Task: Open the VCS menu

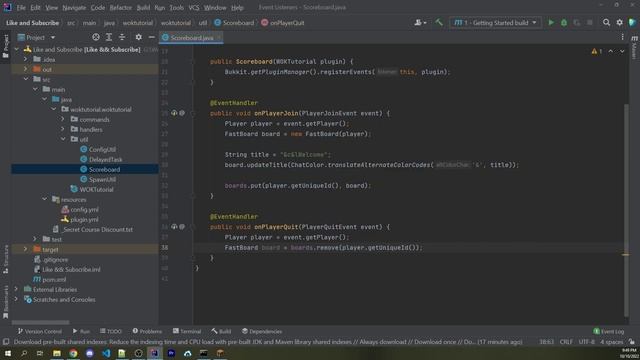Action: pyautogui.click(x=194, y=7)
